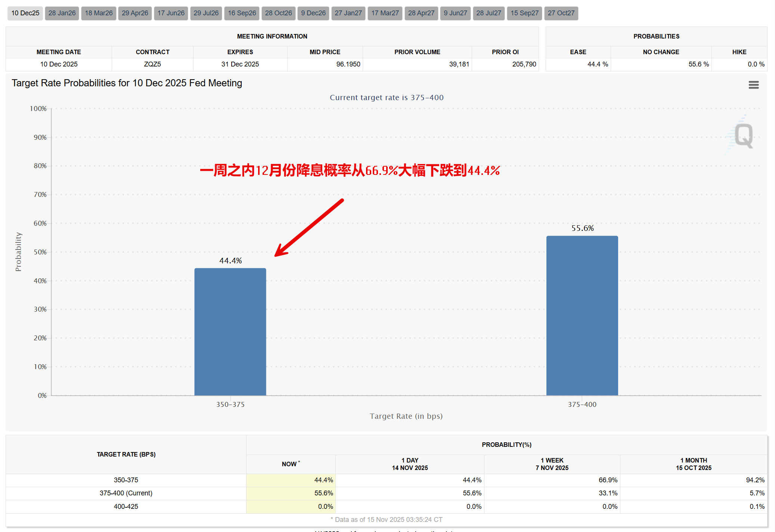The image size is (775, 532).
Task: Open the 16 Sep26 meeting tab
Action: click(x=242, y=13)
